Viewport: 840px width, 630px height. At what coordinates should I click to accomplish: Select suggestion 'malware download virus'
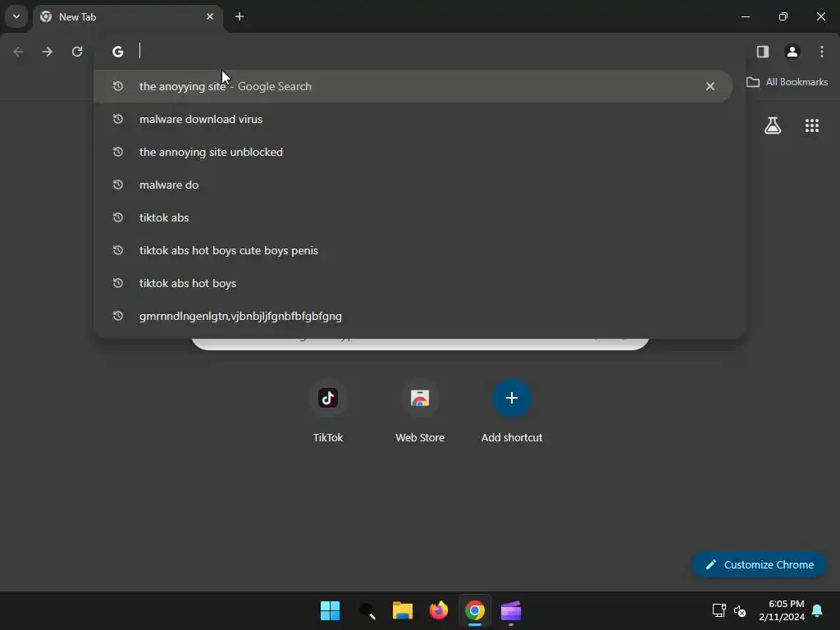pos(413,119)
